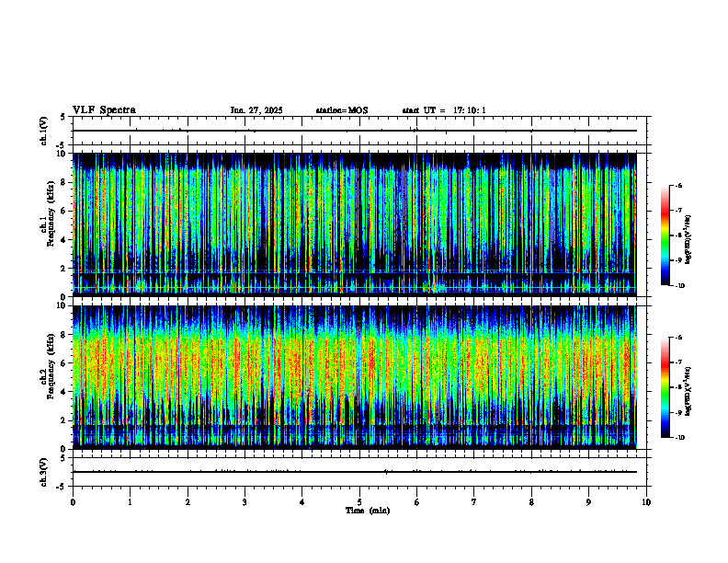Click the "VLF Spectra" plot title
The width and height of the screenshot is (728, 563).
coord(104,110)
